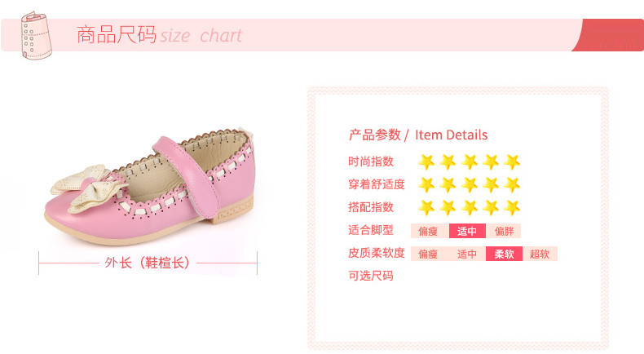Viewport: 644px width, 354px height.
Task: Click the pink shoe product image
Action: [x=151, y=187]
